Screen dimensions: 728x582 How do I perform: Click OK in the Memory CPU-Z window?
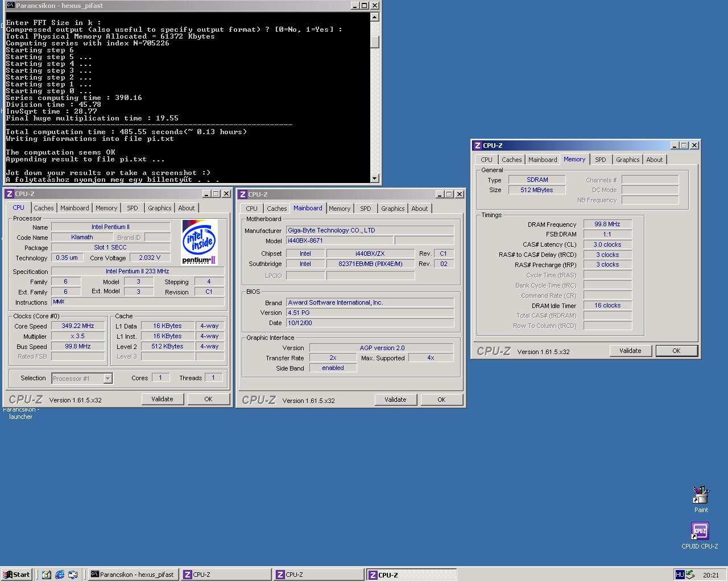(x=676, y=351)
